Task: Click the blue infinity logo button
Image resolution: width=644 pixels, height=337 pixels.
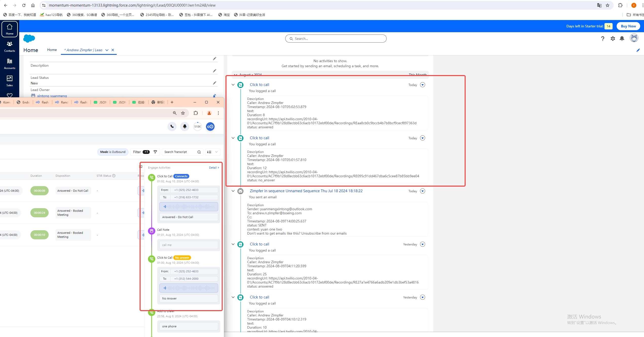Action: (210, 126)
